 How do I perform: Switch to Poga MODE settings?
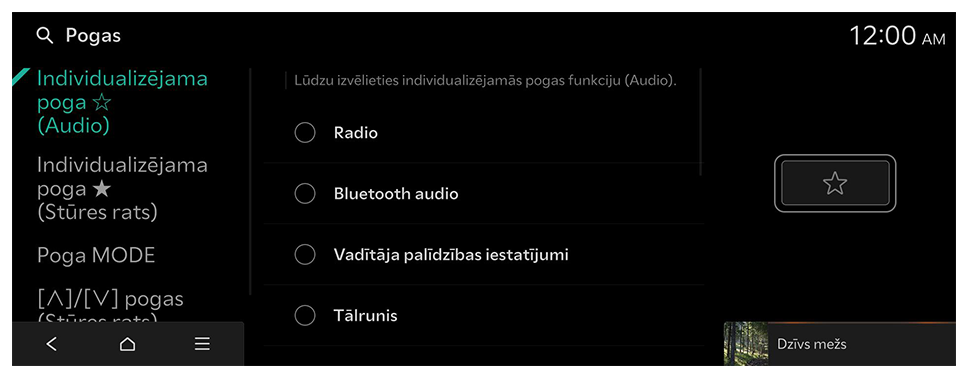[96, 256]
